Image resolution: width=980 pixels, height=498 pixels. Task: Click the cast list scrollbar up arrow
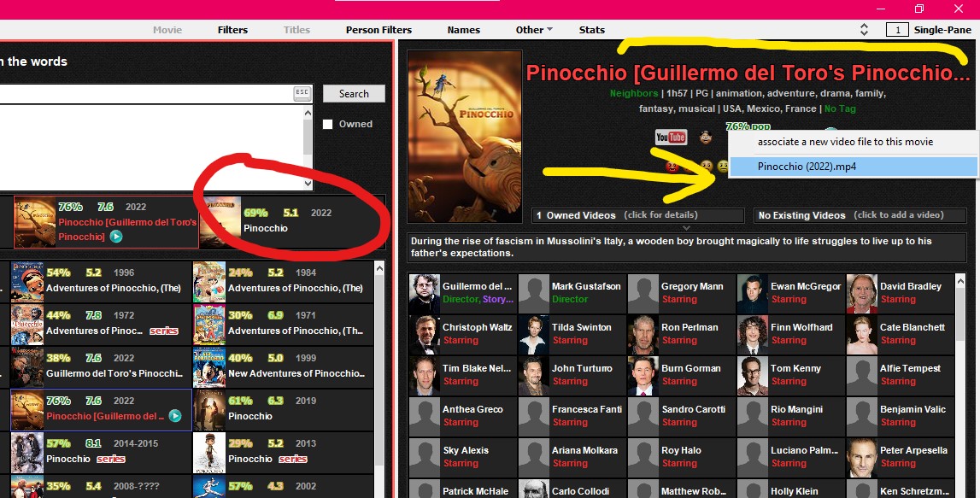click(x=960, y=281)
